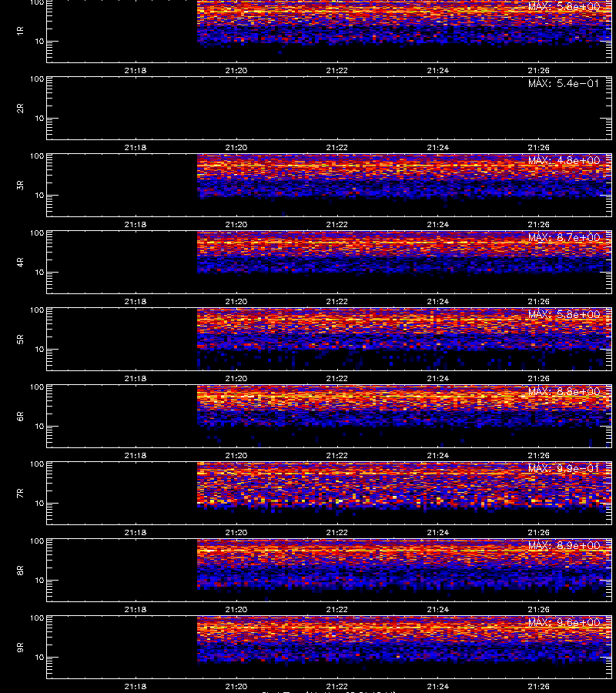Select the 'MAX: 4.8e+00' annotation
This screenshot has width=616, height=693.
564,160
